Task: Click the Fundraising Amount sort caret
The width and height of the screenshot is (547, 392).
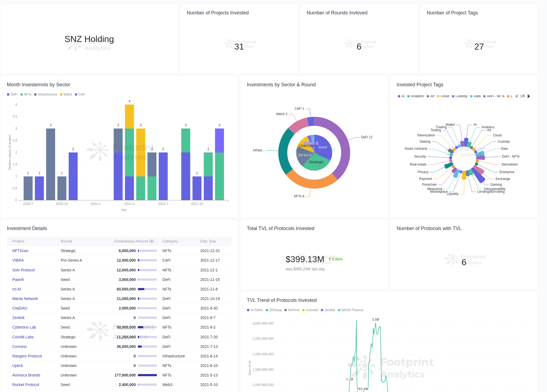Action: point(156,241)
